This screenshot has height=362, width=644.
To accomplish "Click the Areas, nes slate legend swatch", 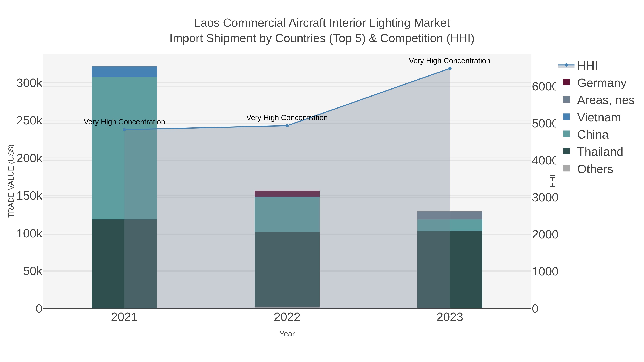I will coord(566,99).
